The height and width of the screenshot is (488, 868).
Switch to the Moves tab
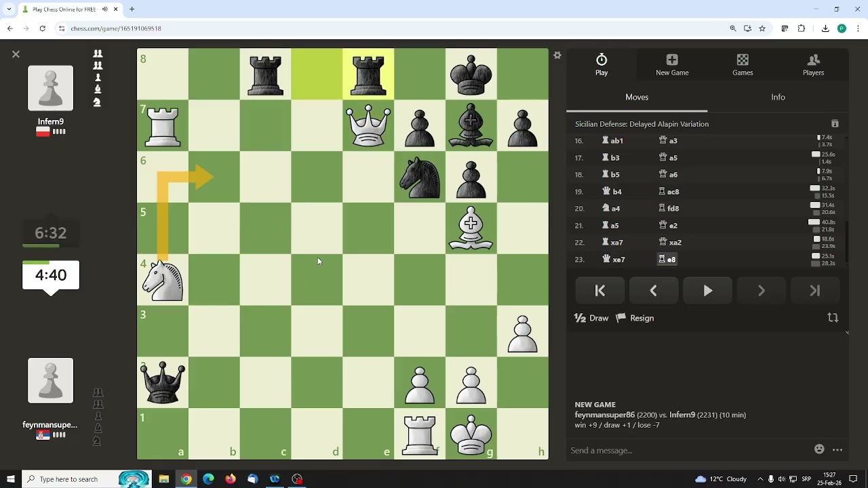[x=637, y=97]
